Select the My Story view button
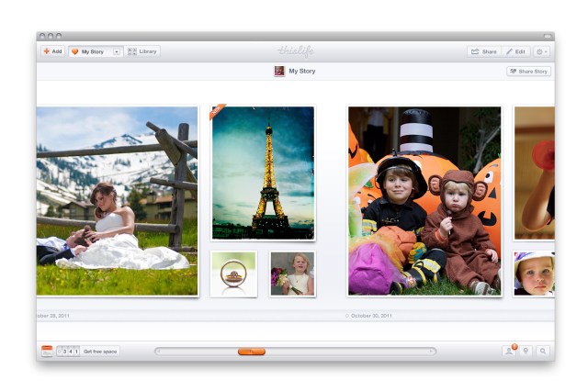The width and height of the screenshot is (588, 391). [x=90, y=51]
